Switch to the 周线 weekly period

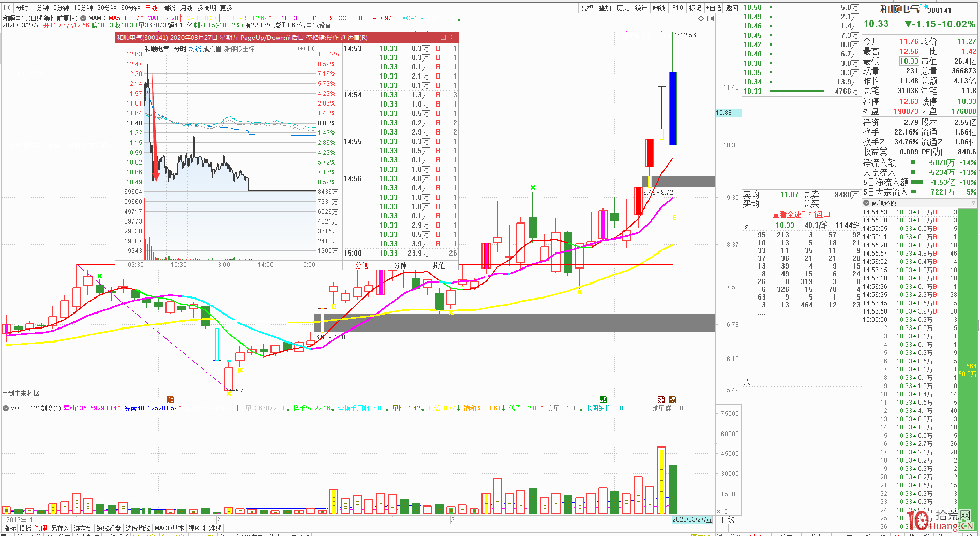[x=169, y=8]
